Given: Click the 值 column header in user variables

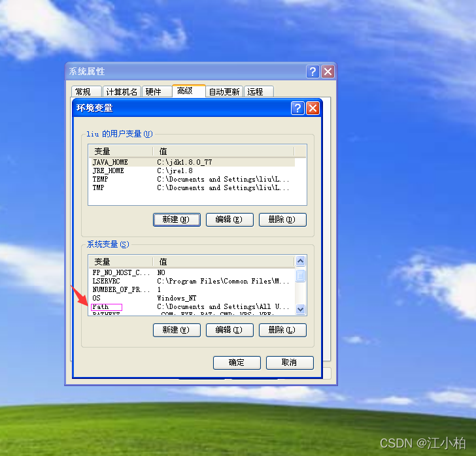Looking at the screenshot, I should point(224,152).
